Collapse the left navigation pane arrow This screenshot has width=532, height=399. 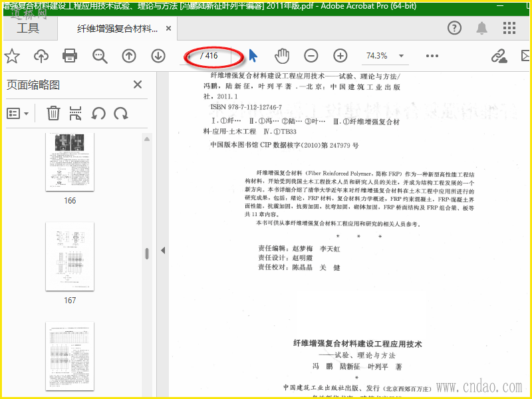coord(163,251)
